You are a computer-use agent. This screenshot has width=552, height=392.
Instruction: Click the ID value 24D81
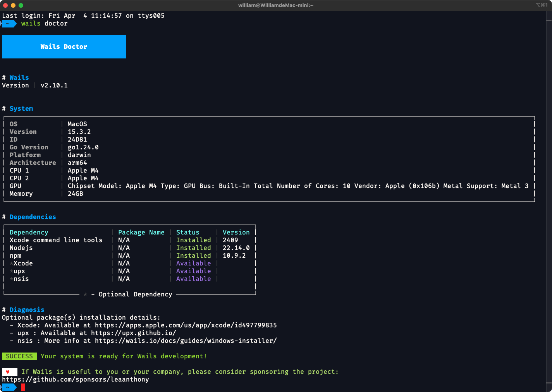tap(77, 140)
